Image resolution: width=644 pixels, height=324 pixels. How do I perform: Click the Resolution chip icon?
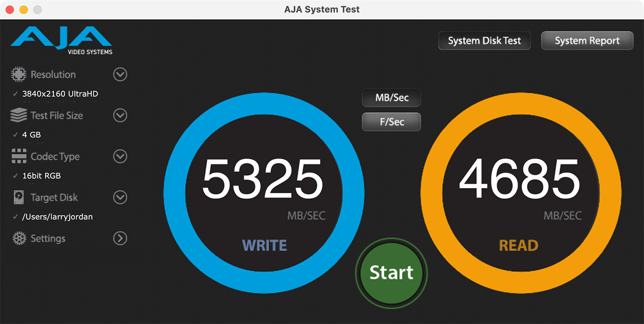(18, 74)
